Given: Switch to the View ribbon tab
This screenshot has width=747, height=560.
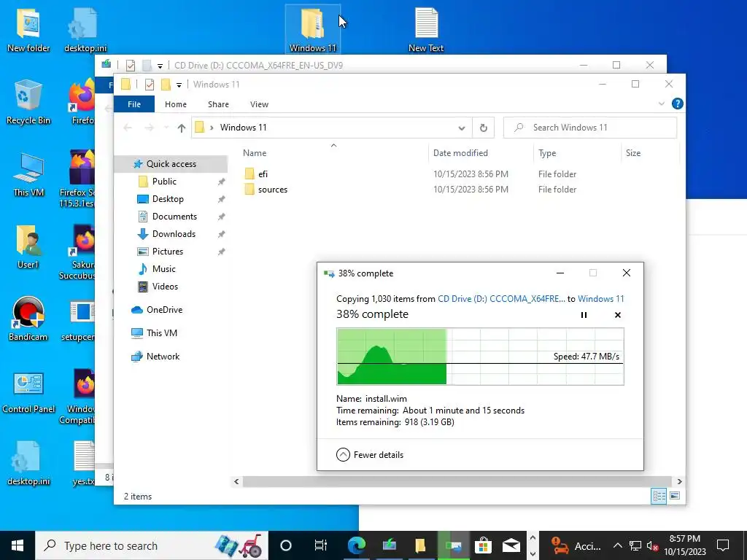Looking at the screenshot, I should click(259, 104).
